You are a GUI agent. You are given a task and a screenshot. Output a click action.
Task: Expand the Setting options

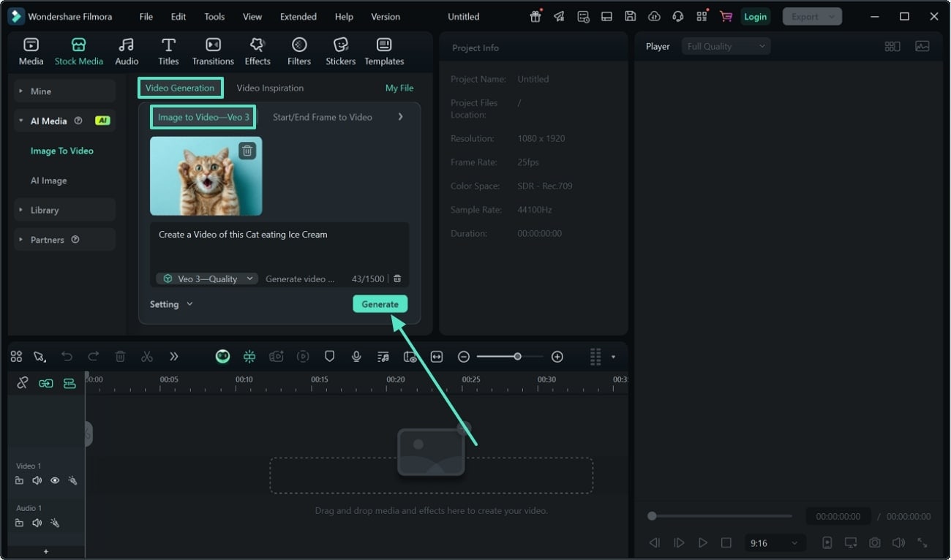(171, 304)
